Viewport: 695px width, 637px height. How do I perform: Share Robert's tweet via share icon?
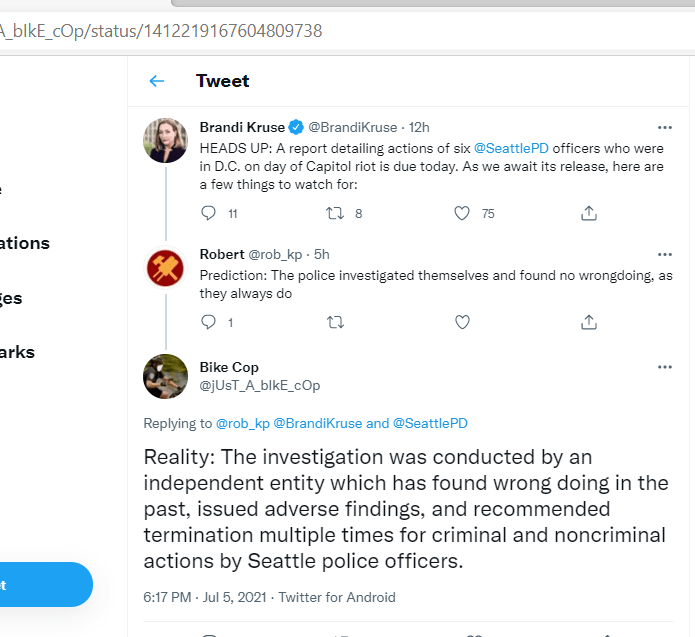click(589, 322)
